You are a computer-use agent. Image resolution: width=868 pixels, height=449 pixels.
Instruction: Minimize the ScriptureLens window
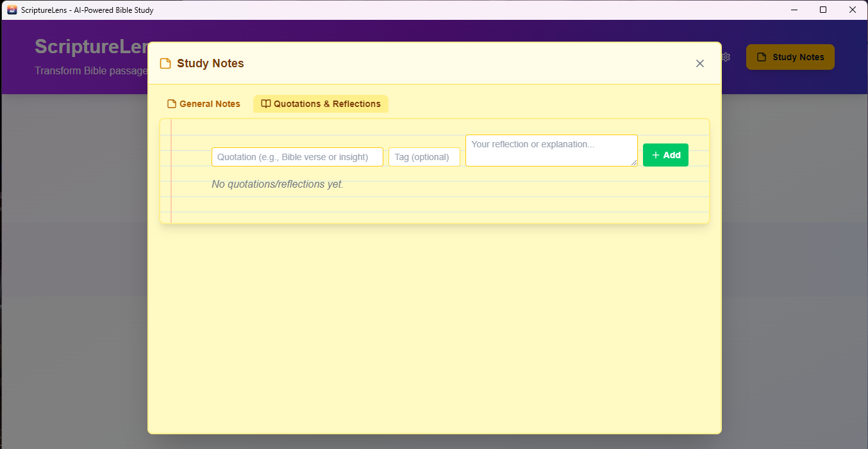tap(794, 10)
